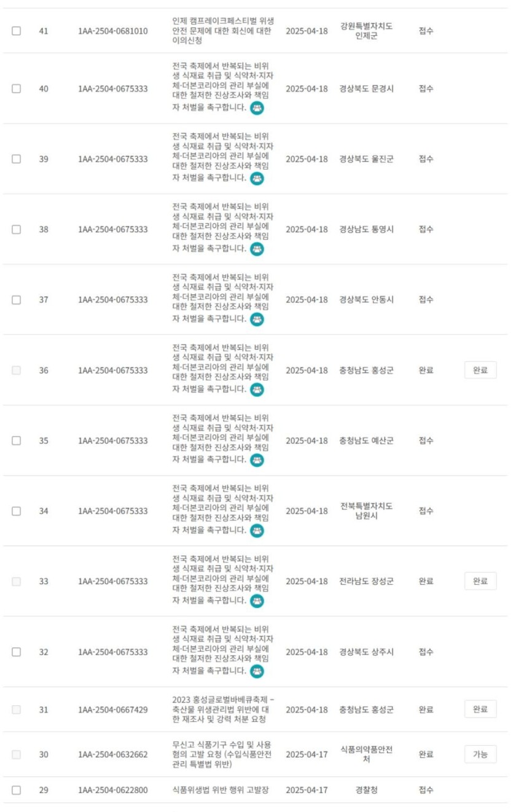Screen dimensions: 513x812
Task: Click 완료 button in row 33 장성군
Action: [480, 581]
